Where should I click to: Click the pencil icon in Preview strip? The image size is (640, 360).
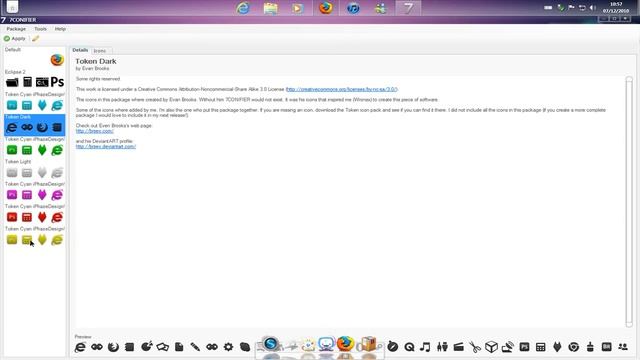pyautogui.click(x=195, y=347)
